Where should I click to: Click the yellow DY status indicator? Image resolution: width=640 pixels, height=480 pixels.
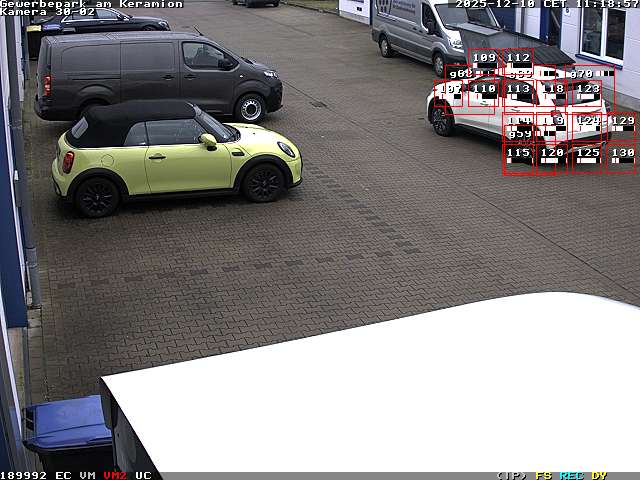(598, 475)
